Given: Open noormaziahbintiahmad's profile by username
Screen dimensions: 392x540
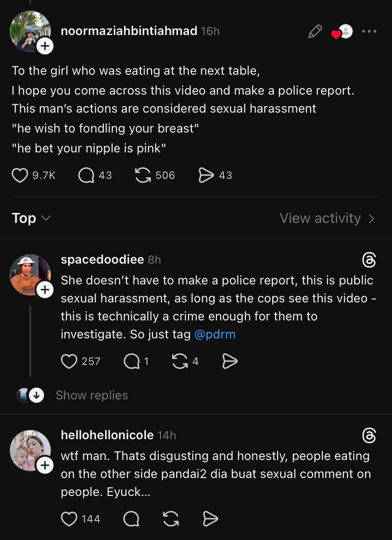Looking at the screenshot, I should 129,31.
